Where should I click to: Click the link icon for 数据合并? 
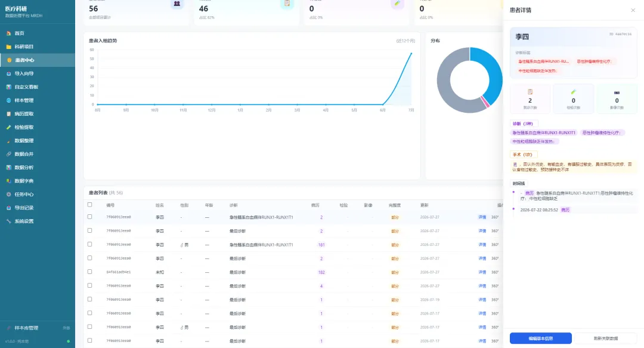click(x=8, y=154)
